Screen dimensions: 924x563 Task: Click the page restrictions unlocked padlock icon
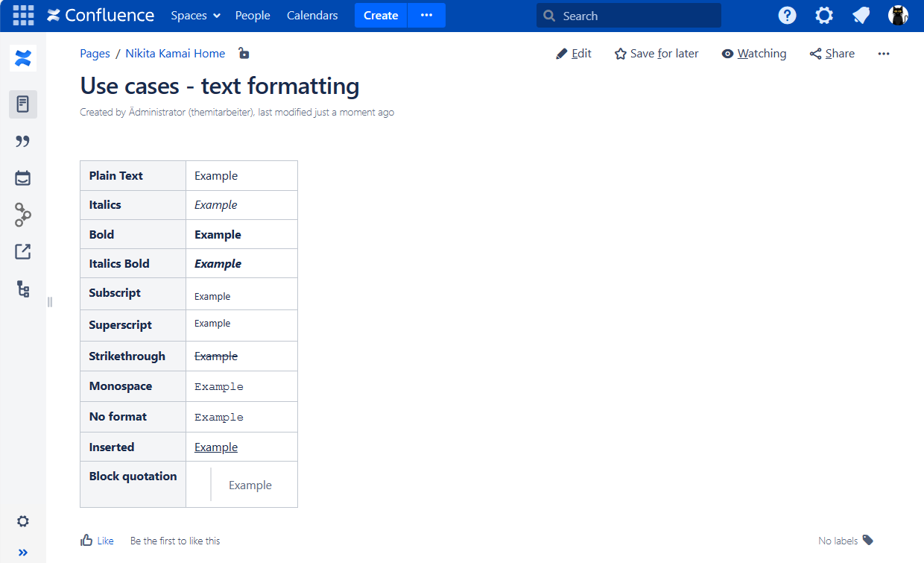click(x=244, y=53)
